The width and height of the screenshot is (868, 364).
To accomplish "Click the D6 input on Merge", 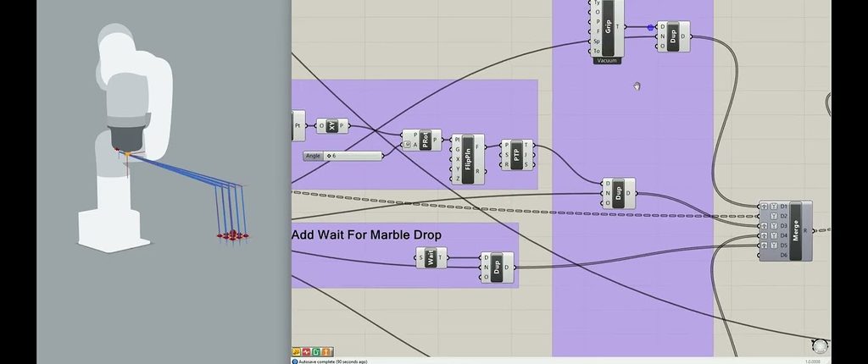I will 783,255.
